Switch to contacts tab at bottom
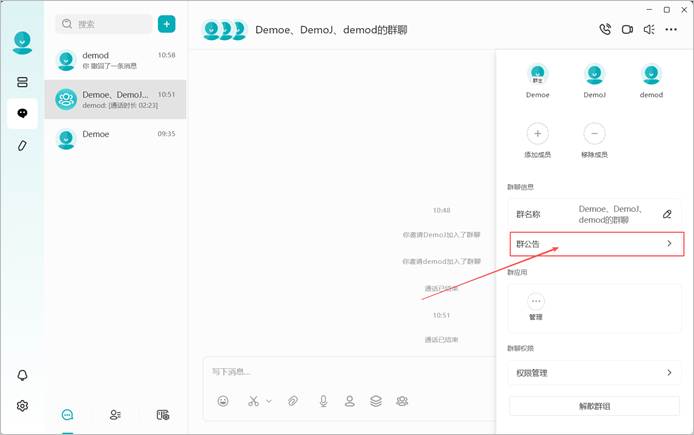Image resolution: width=694 pixels, height=435 pixels. tap(115, 415)
